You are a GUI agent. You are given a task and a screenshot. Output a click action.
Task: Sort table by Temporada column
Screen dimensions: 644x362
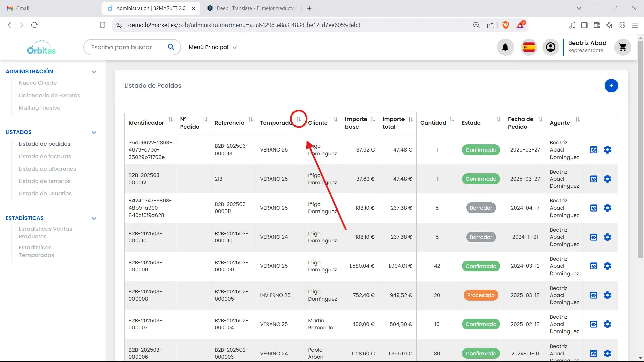[298, 119]
